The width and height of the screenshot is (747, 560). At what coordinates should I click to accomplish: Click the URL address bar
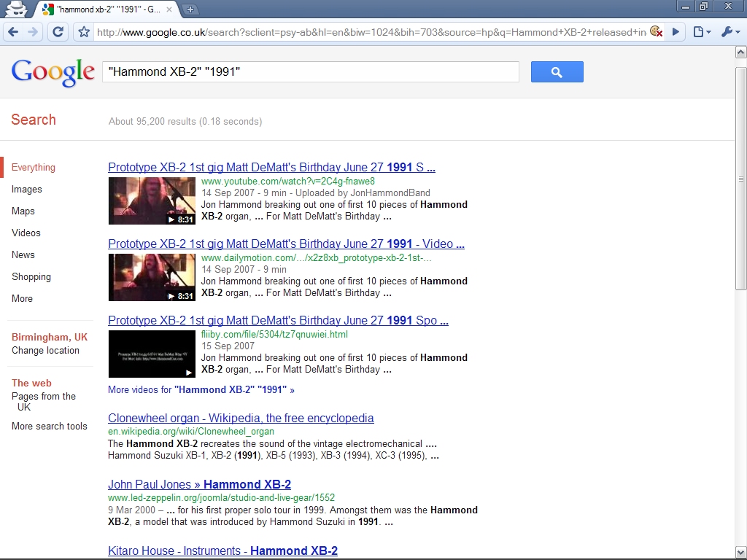point(371,32)
